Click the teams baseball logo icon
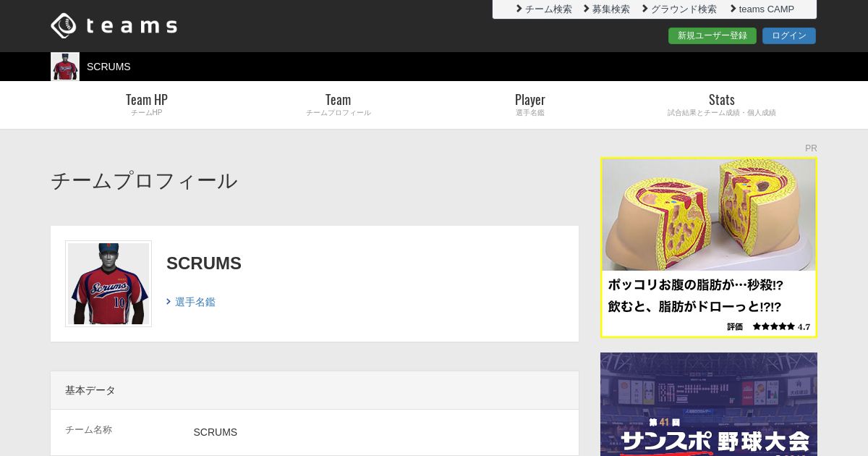Viewport: 868px width, 456px height. click(x=64, y=26)
